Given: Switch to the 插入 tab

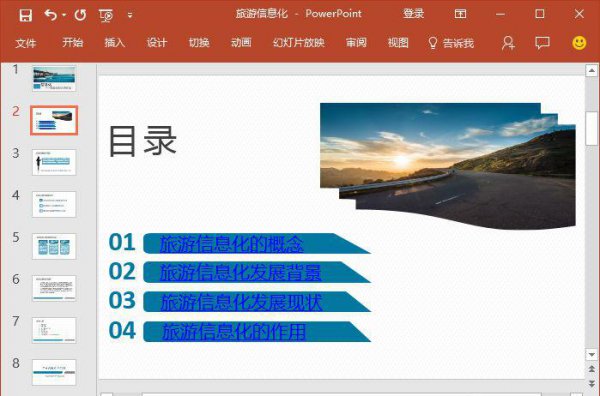Looking at the screenshot, I should tap(115, 42).
